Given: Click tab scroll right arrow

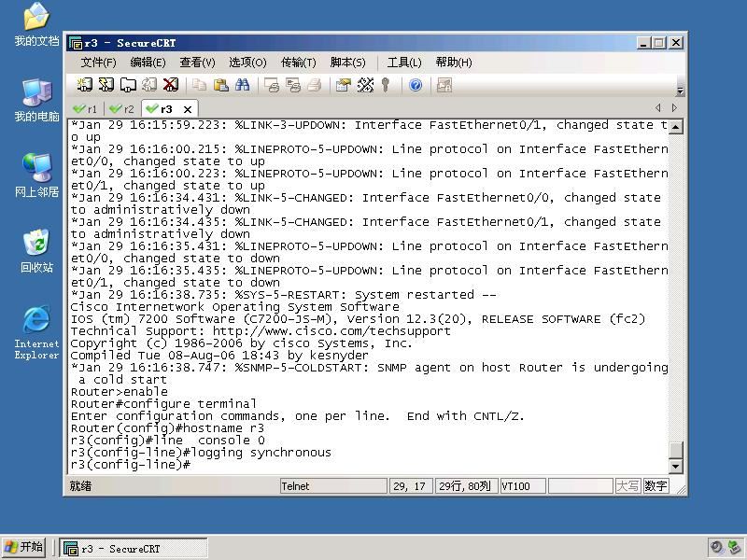Looking at the screenshot, I should pos(674,108).
